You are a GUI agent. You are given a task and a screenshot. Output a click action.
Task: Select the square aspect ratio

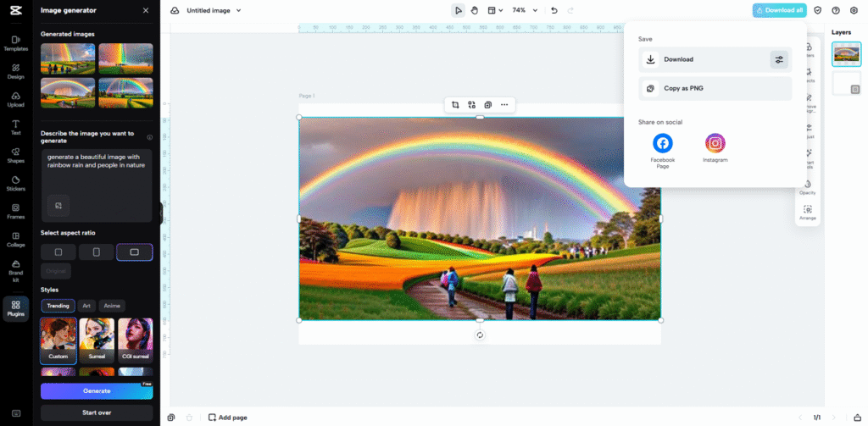[x=58, y=252]
